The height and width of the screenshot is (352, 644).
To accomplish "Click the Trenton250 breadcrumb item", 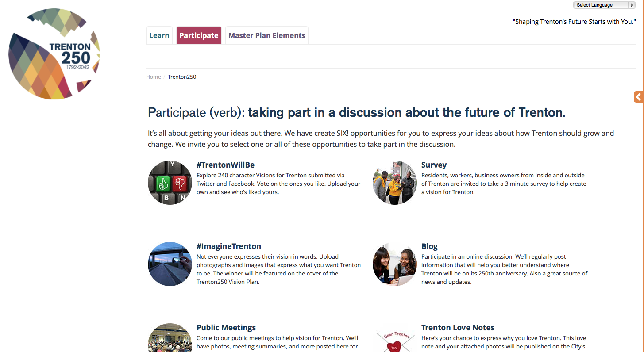I will click(182, 77).
